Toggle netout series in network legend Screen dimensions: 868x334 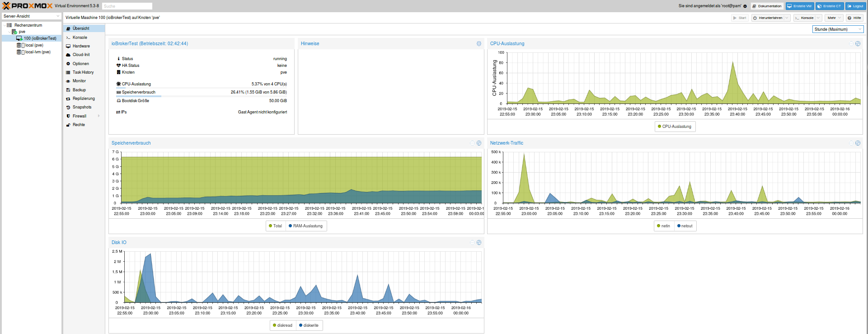point(685,226)
